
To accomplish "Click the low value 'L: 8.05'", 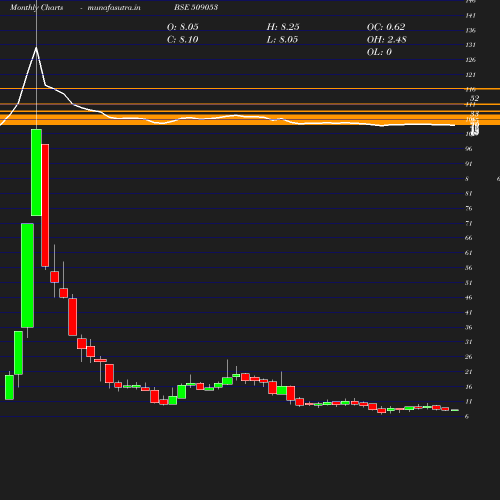I will click(282, 39).
